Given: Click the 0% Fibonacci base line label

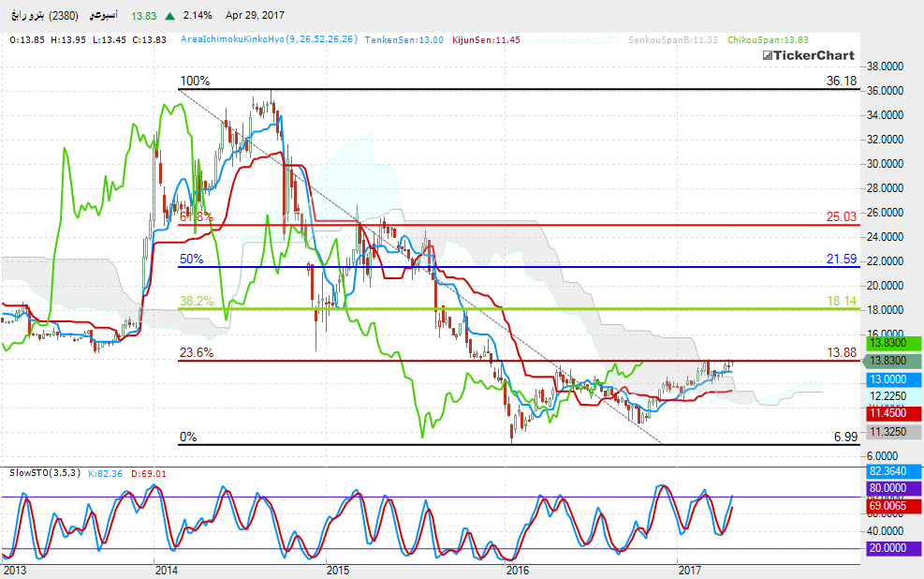Looking at the screenshot, I should (x=188, y=438).
